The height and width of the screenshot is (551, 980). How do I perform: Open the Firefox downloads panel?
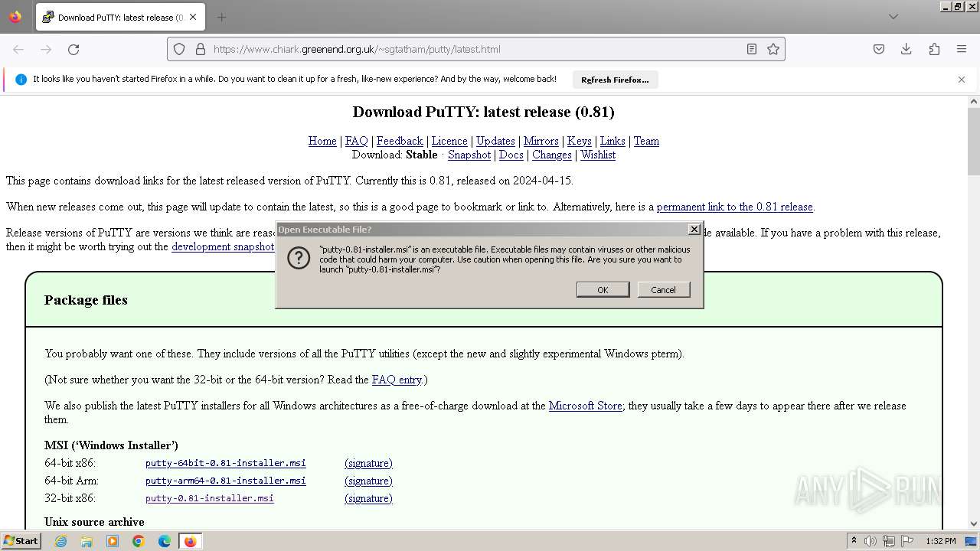click(906, 49)
